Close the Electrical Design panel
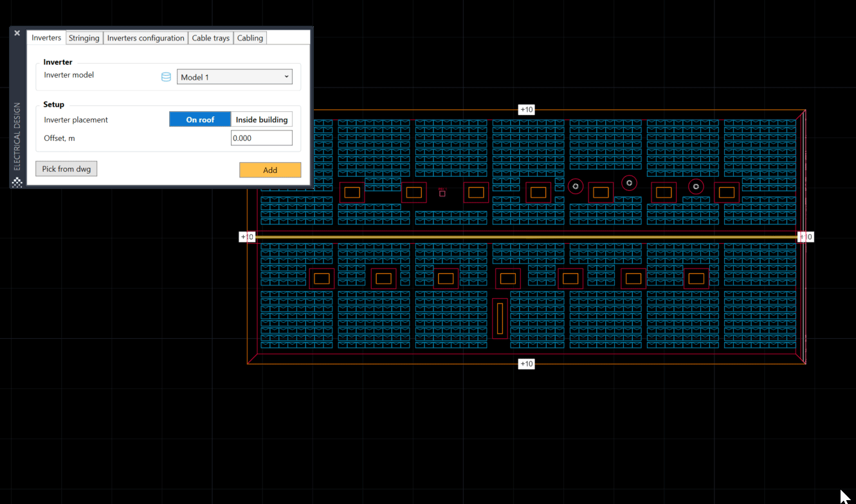The image size is (856, 504). pos(17,32)
